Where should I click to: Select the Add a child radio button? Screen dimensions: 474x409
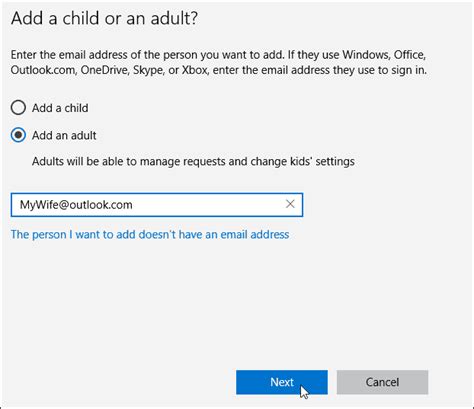click(x=18, y=108)
